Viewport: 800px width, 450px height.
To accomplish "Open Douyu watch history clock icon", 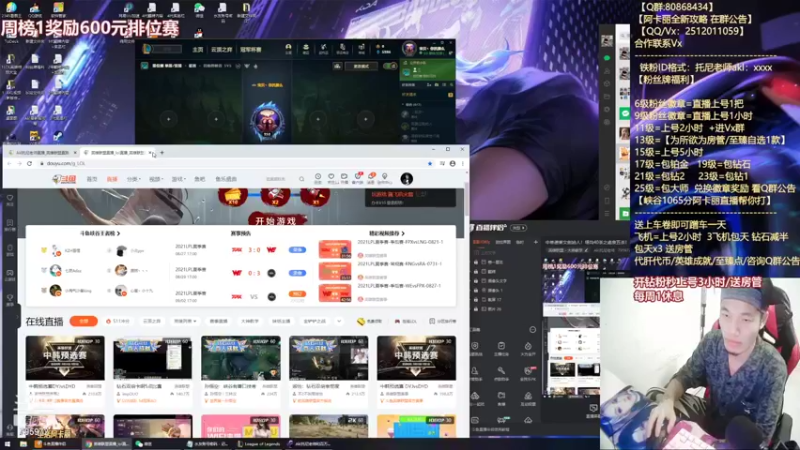I will click(x=318, y=178).
